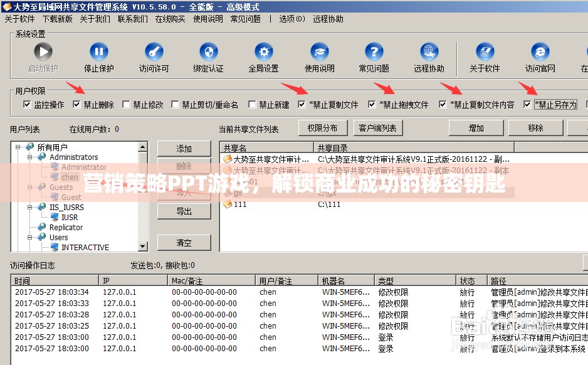Open 联系我们 menu
This screenshot has width=588, height=365.
click(x=133, y=19)
